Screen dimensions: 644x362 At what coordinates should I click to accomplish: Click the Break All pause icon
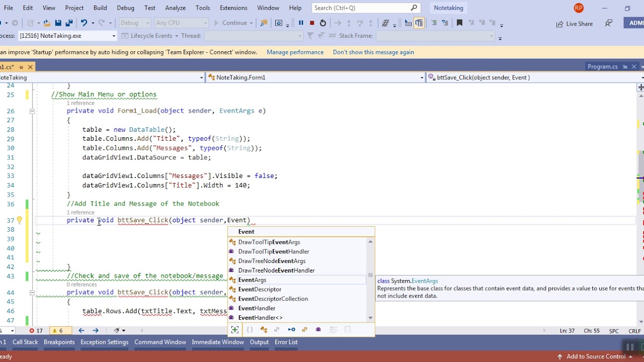[301, 23]
